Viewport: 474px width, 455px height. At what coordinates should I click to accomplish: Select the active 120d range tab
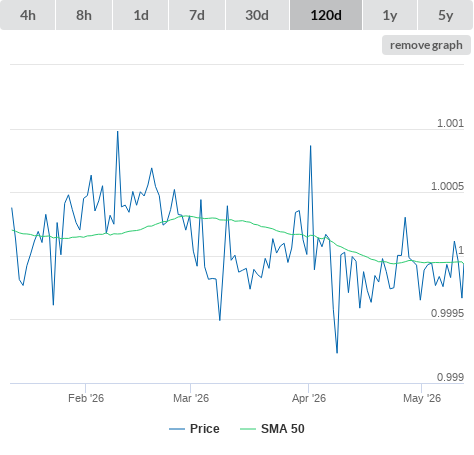pos(326,15)
